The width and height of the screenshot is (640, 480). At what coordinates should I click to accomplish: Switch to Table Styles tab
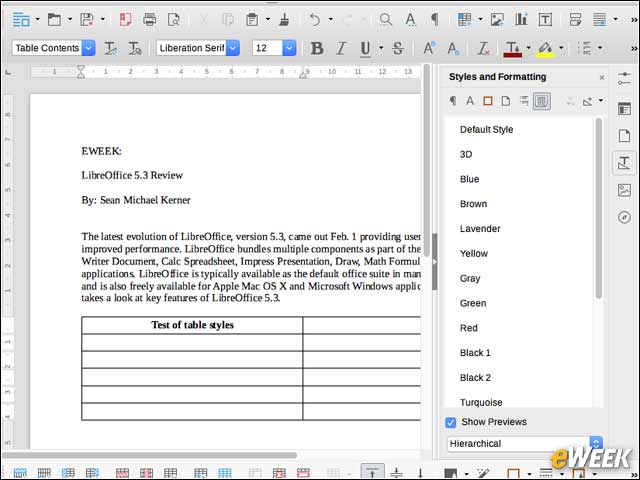(x=542, y=101)
